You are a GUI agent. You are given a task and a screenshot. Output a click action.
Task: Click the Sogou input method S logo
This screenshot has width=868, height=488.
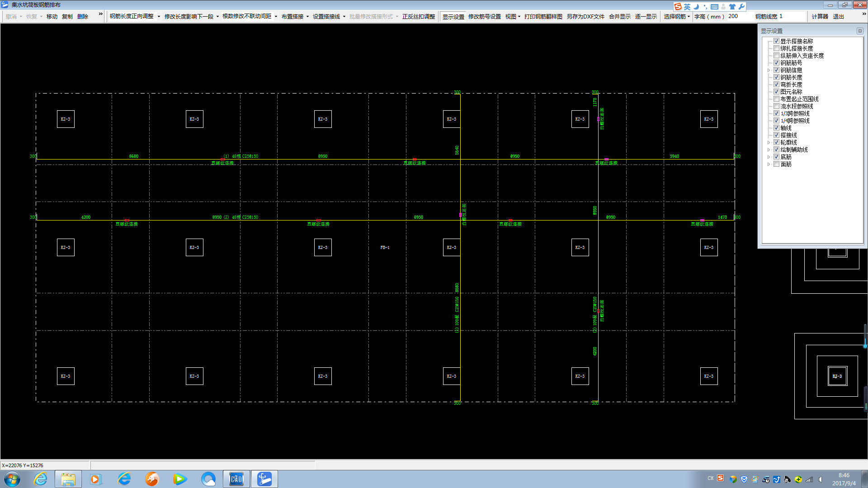click(678, 6)
